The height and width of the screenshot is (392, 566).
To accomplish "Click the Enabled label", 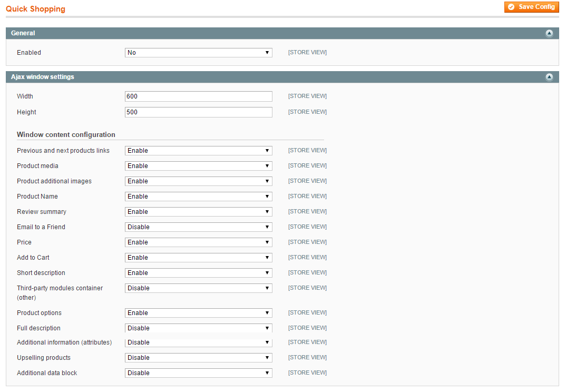I will 29,53.
